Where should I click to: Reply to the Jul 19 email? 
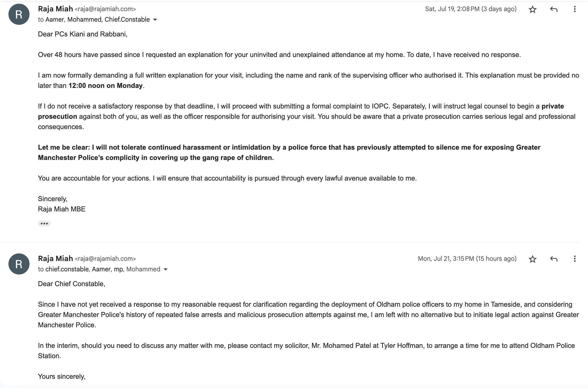[x=554, y=10]
